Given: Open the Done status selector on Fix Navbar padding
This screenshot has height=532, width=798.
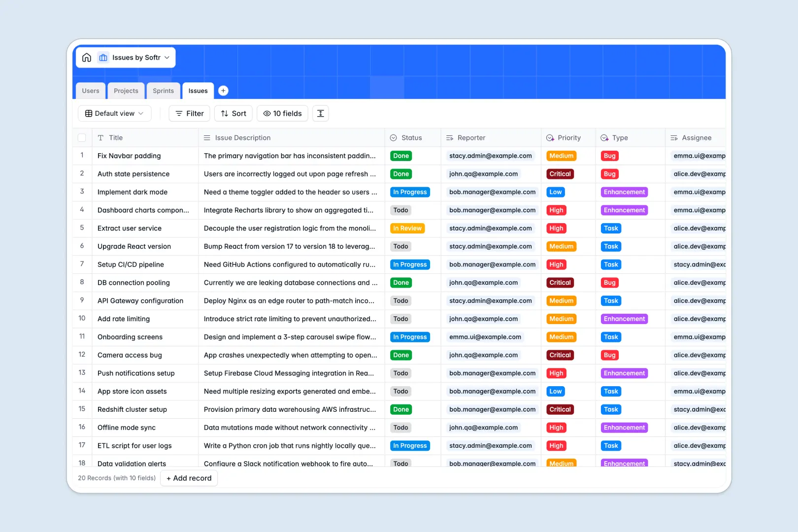Looking at the screenshot, I should click(400, 156).
